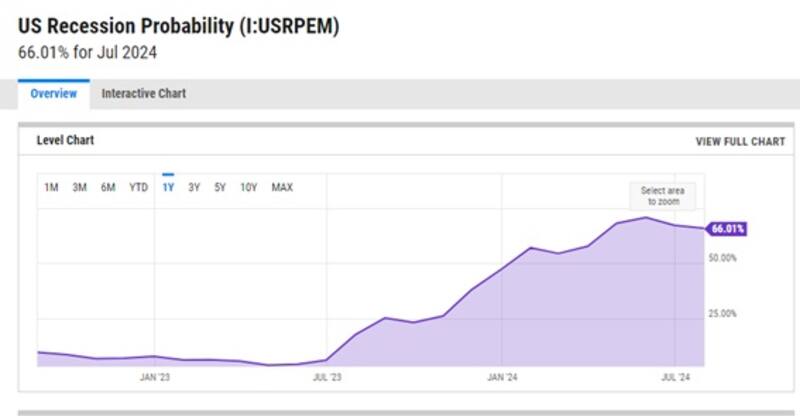This screenshot has height=416, width=800.
Task: Click the JAN '24 axis label
Action: click(502, 378)
